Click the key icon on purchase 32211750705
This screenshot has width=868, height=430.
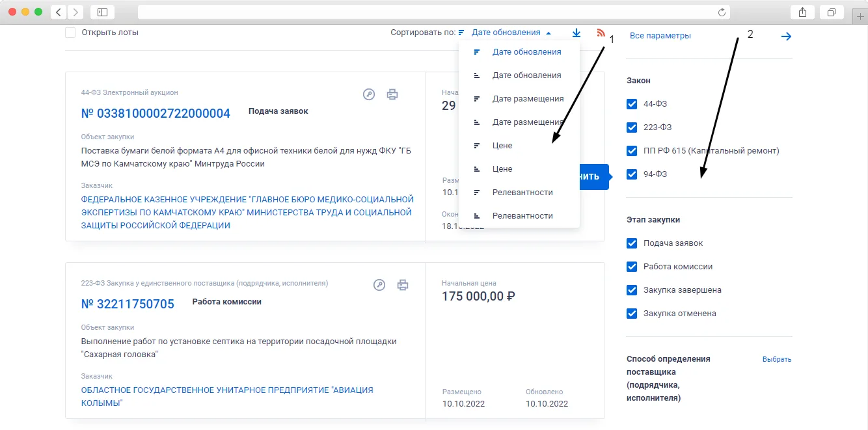click(379, 284)
